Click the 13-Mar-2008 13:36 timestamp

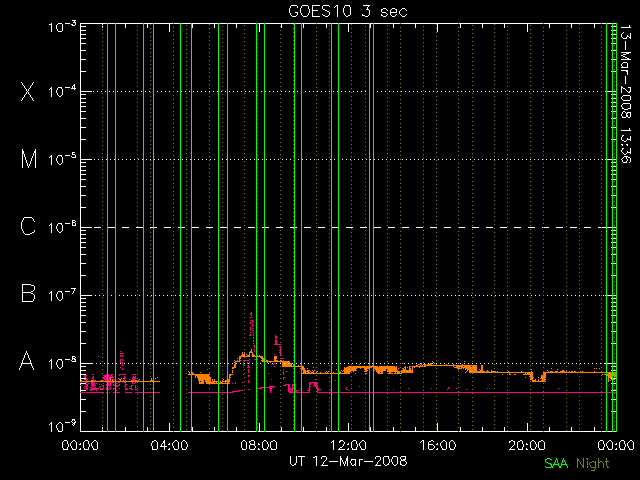(625, 93)
